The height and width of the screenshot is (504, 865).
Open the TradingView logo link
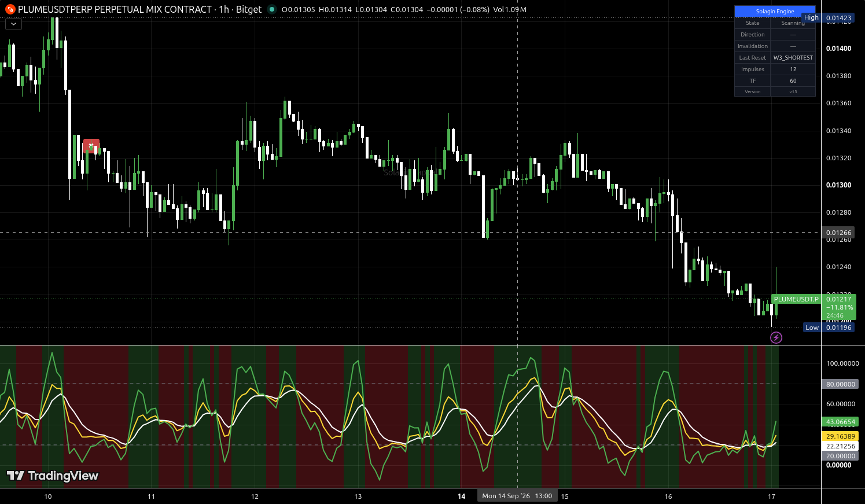pyautogui.click(x=53, y=476)
